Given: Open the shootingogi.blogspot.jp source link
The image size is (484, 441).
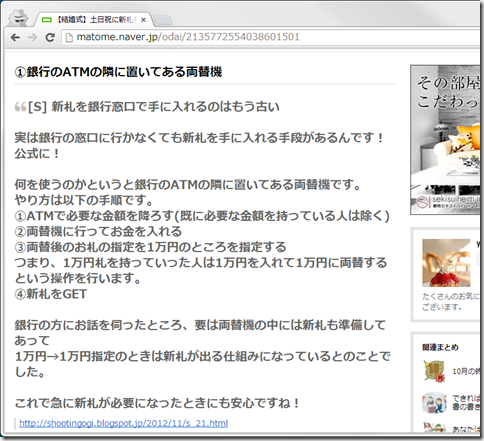Looking at the screenshot, I should 124,423.
